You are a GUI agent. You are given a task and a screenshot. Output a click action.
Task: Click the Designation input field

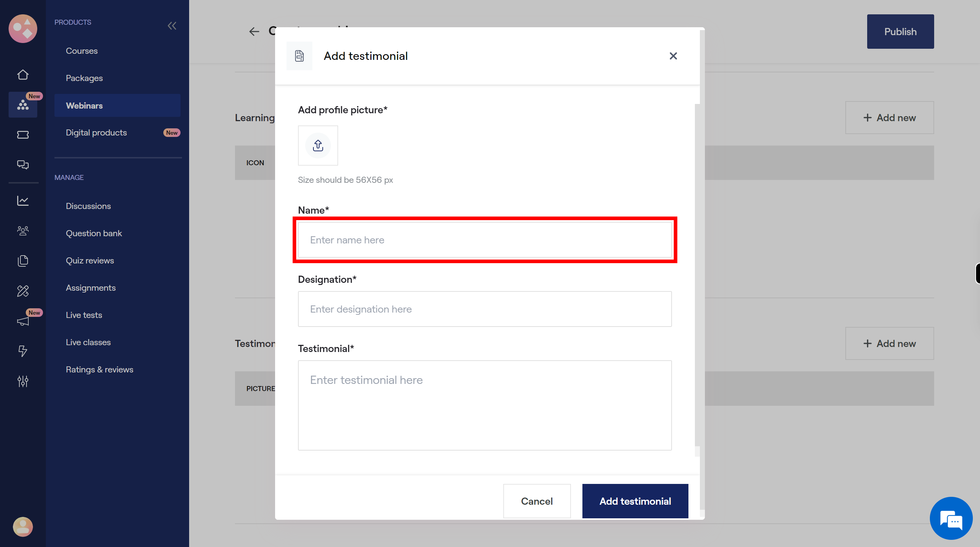point(485,309)
